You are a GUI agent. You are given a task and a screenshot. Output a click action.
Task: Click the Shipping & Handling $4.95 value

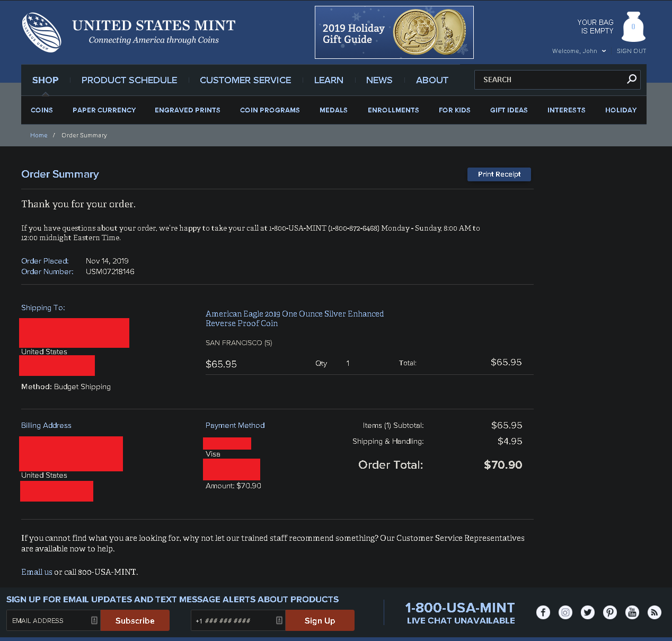[x=510, y=441]
